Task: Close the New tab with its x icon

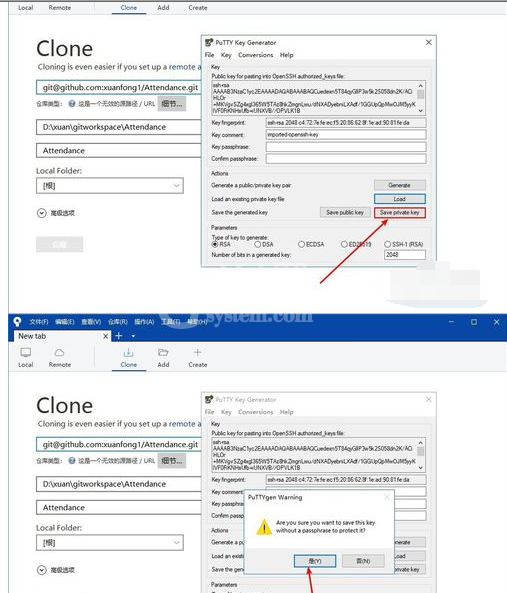Action: 105,336
